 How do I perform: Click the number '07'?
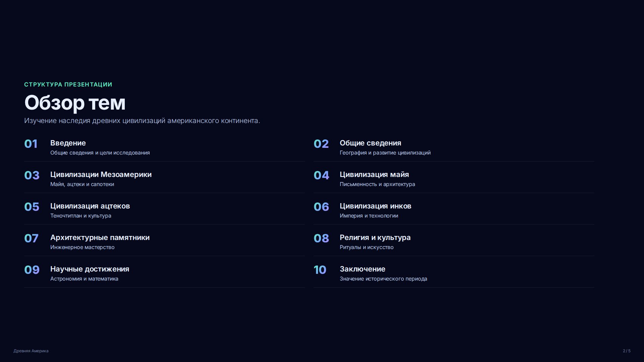click(31, 238)
